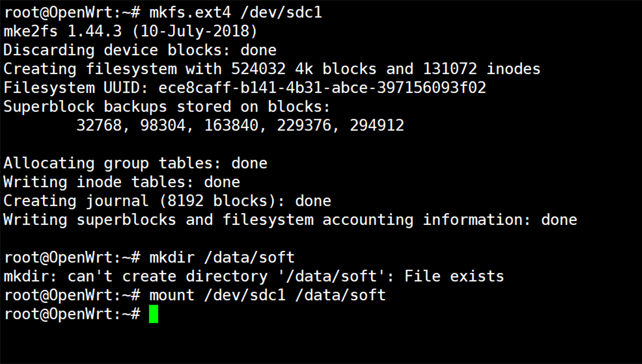Click the 'mkdir /data/soft' command text

coord(222,258)
